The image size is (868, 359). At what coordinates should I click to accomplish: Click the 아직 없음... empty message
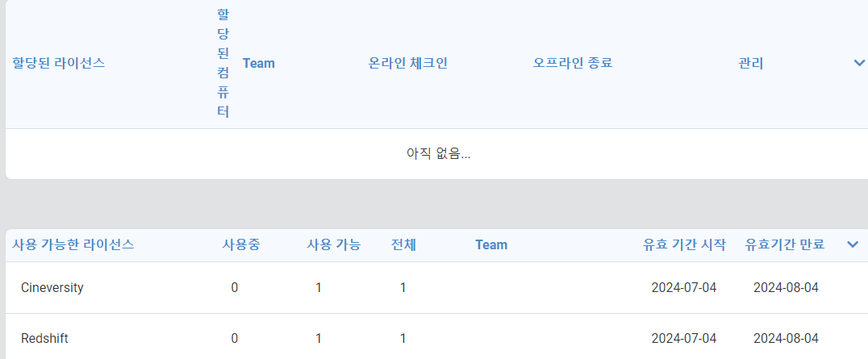click(438, 154)
